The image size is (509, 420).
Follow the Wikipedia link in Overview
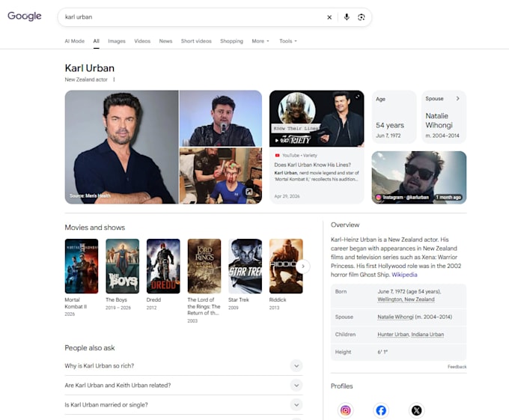coord(404,275)
